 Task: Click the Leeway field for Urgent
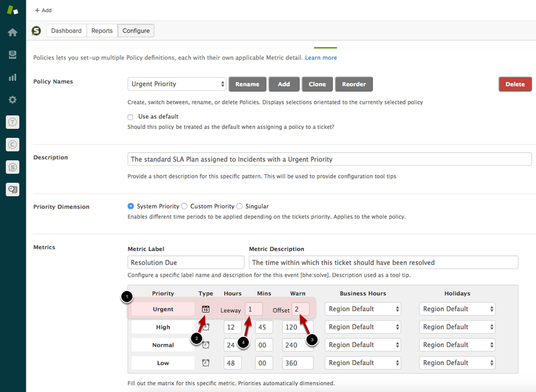point(254,309)
